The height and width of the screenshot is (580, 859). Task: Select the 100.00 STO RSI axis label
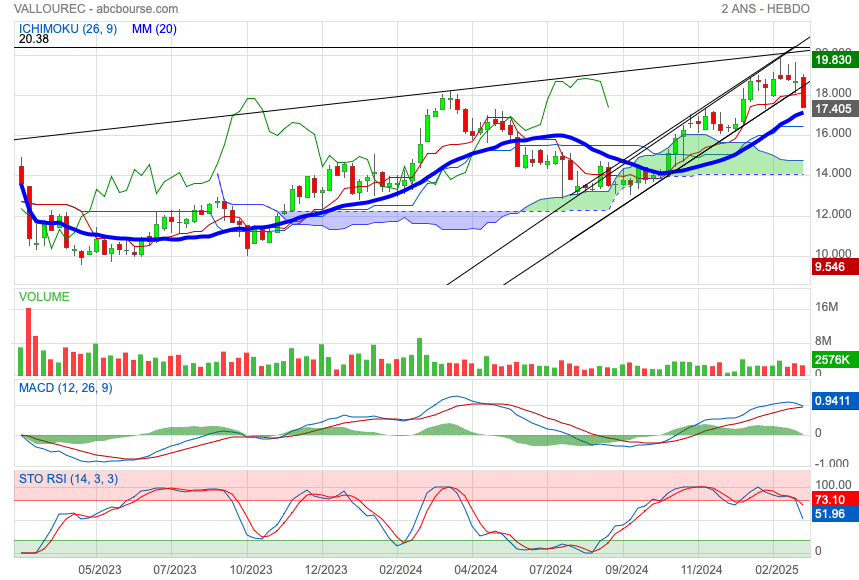(833, 485)
